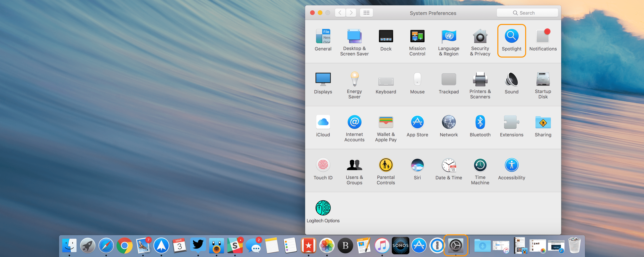Click the back navigation arrow
This screenshot has height=257, width=644.
340,12
